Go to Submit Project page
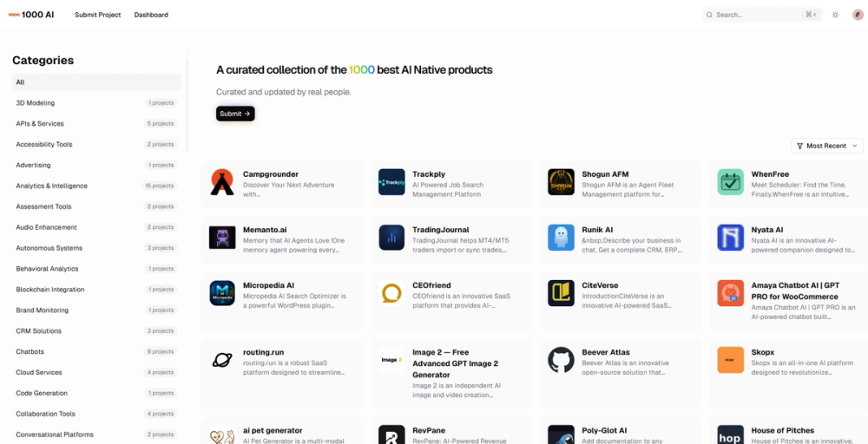The image size is (868, 444). (97, 15)
